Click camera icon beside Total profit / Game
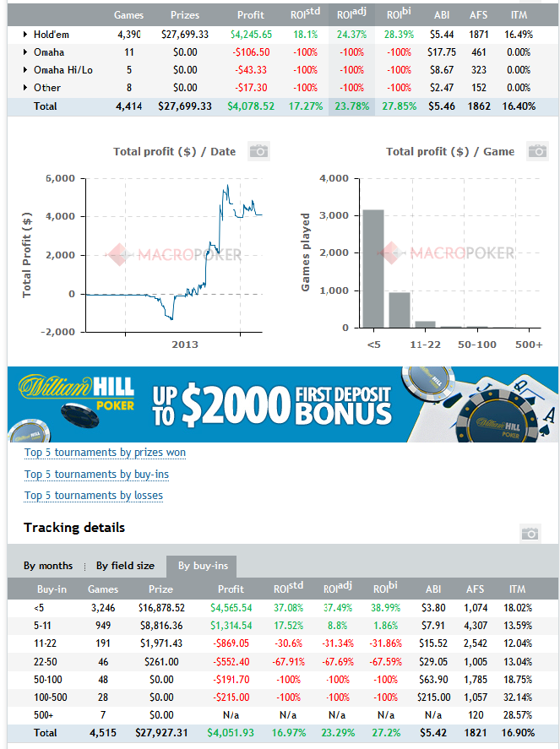The height and width of the screenshot is (749, 560). pyautogui.click(x=538, y=151)
